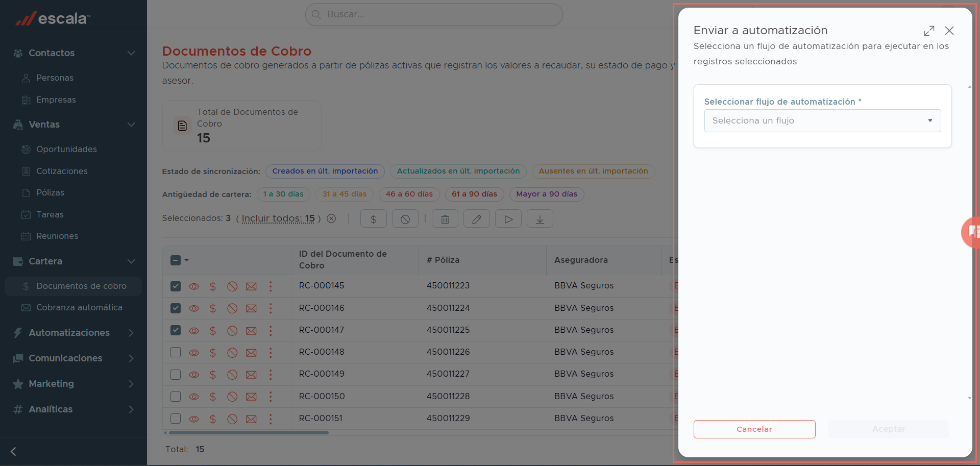Screen dimensions: 980x466
Task: Open Personas in the sidebar
Action: [55, 78]
